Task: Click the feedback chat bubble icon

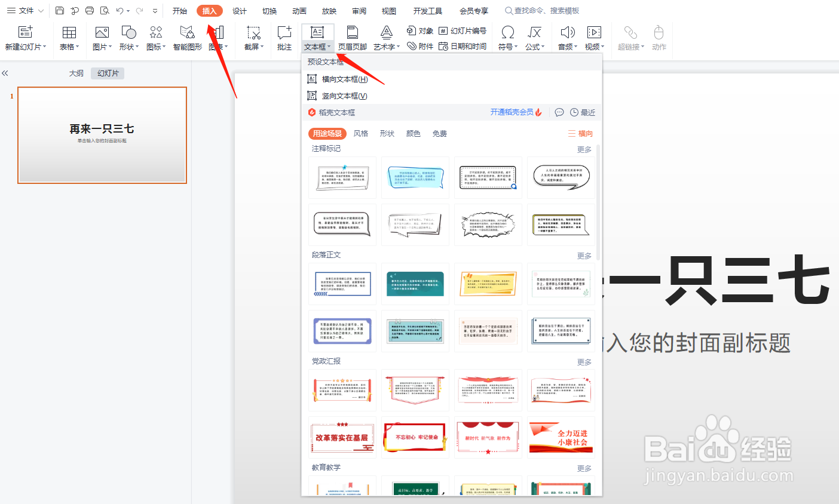Action: point(559,112)
